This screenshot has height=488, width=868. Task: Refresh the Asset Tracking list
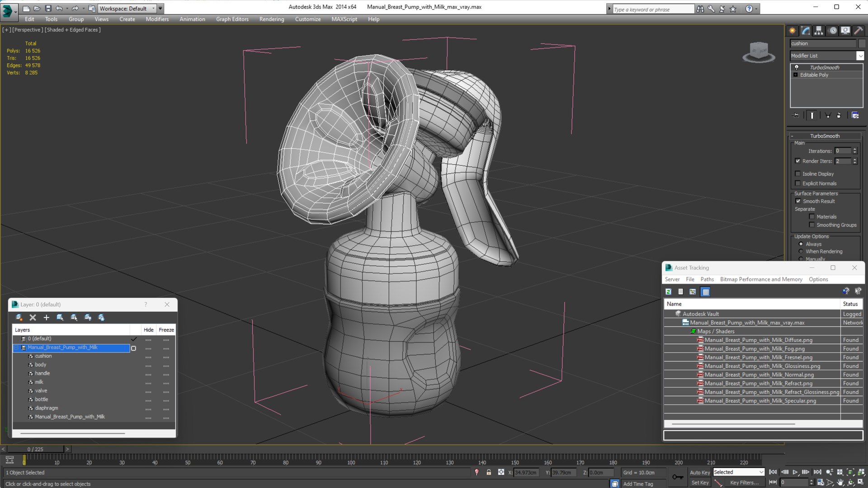[668, 292]
